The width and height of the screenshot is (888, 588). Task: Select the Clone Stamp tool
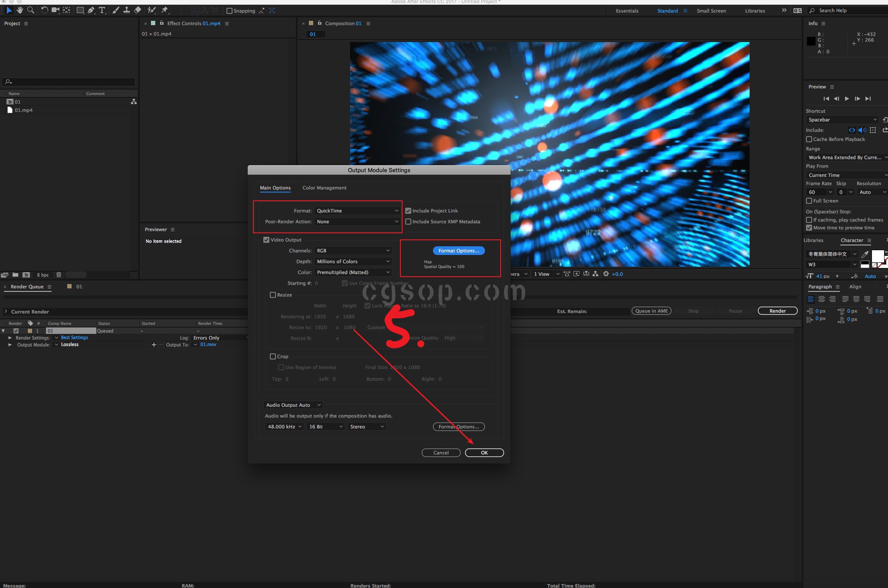(126, 10)
